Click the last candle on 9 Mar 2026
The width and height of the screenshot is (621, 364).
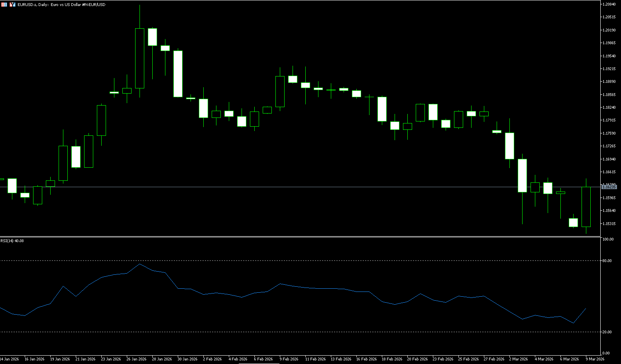tap(586, 207)
